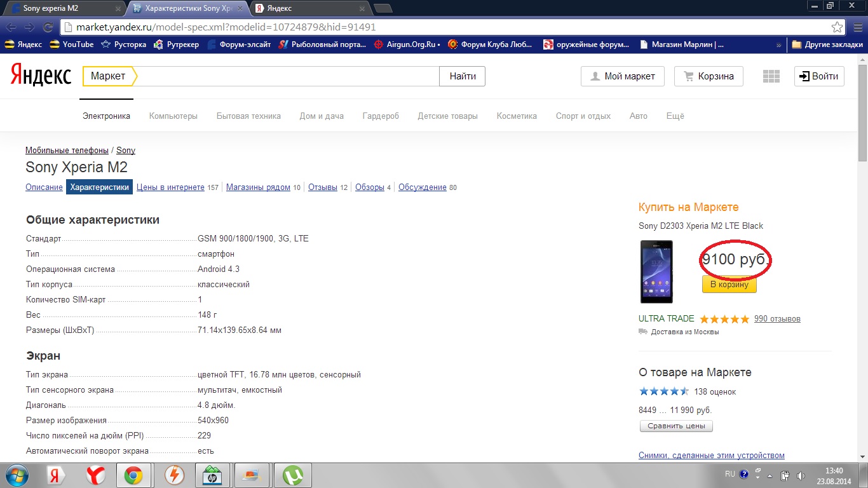Open the 990 отзывов shop reviews link

pyautogui.click(x=777, y=319)
